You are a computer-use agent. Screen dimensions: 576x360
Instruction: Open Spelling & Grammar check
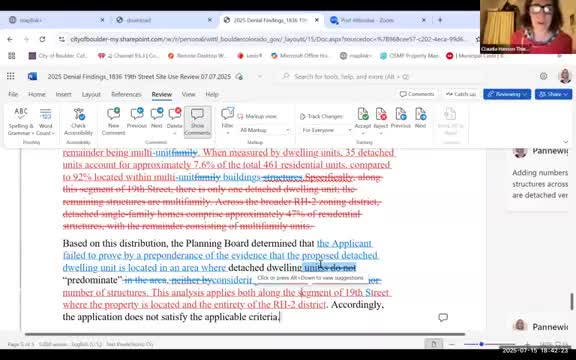[21, 122]
